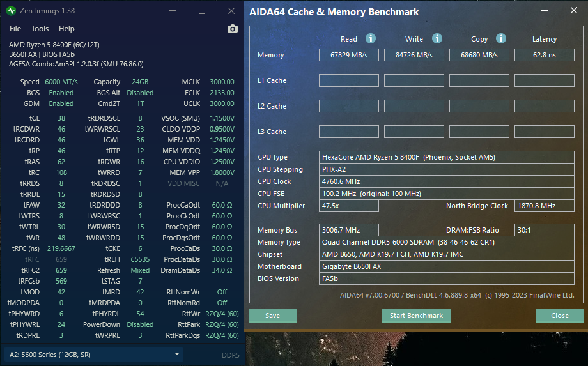Click the L1 Cache Read result box
Screen dimensions: 588x366
click(x=349, y=80)
